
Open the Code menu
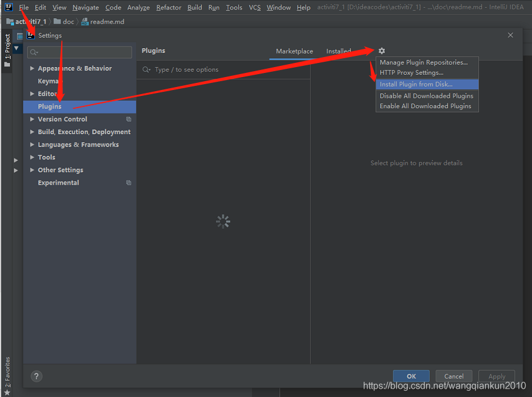click(113, 7)
